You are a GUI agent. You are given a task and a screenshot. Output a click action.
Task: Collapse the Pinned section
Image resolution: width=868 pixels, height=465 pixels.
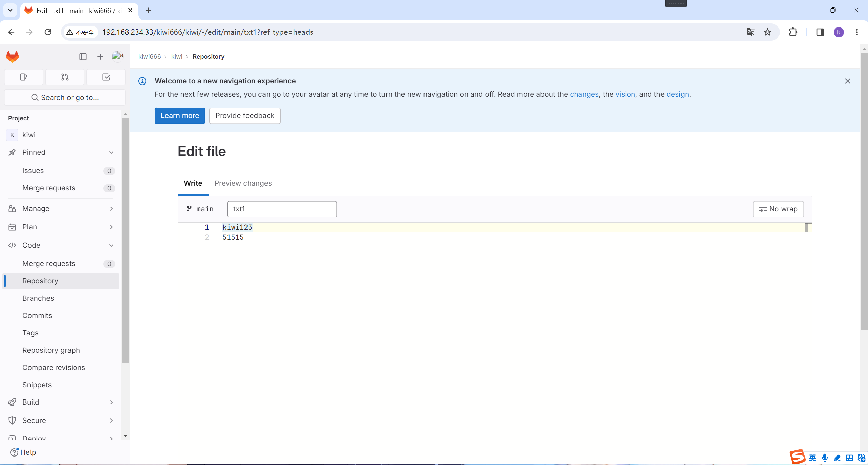coord(111,152)
